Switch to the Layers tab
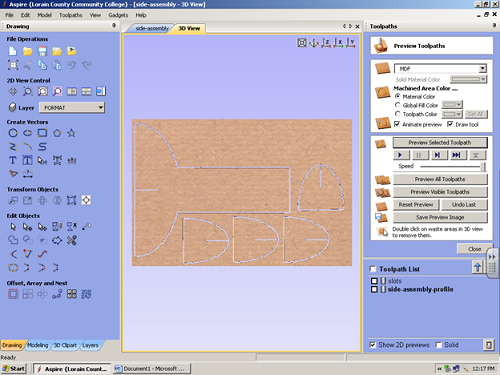 point(90,345)
